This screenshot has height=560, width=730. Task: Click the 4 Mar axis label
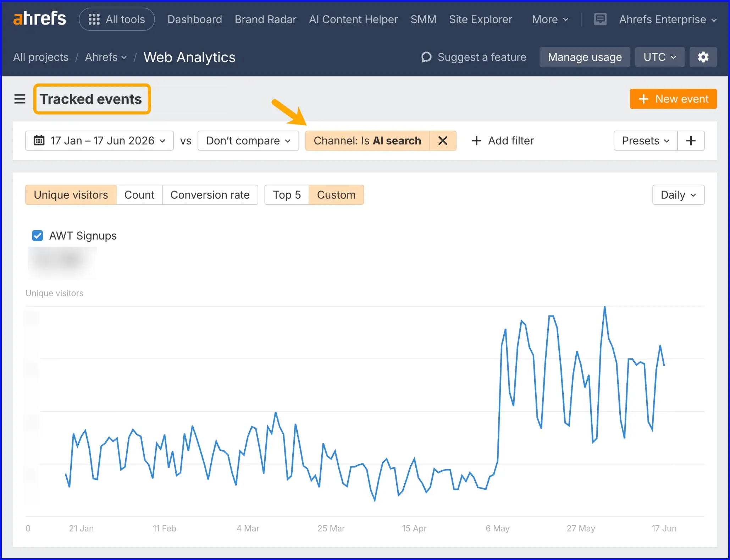point(248,528)
